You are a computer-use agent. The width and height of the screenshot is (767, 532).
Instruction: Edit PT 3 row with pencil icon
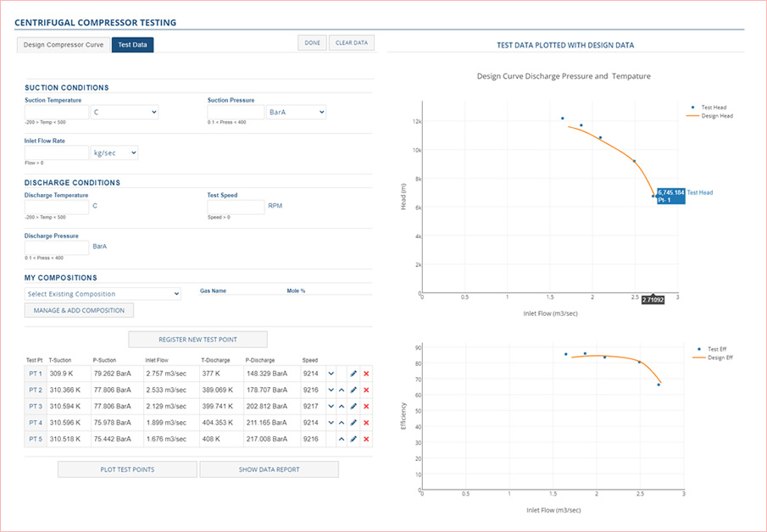pos(353,407)
